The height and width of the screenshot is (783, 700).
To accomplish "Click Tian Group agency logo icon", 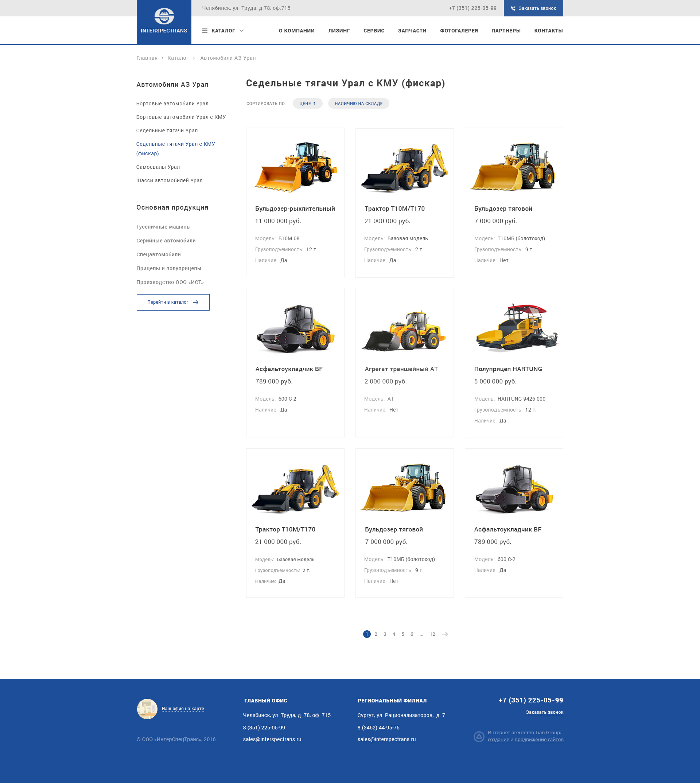I will pos(479,736).
